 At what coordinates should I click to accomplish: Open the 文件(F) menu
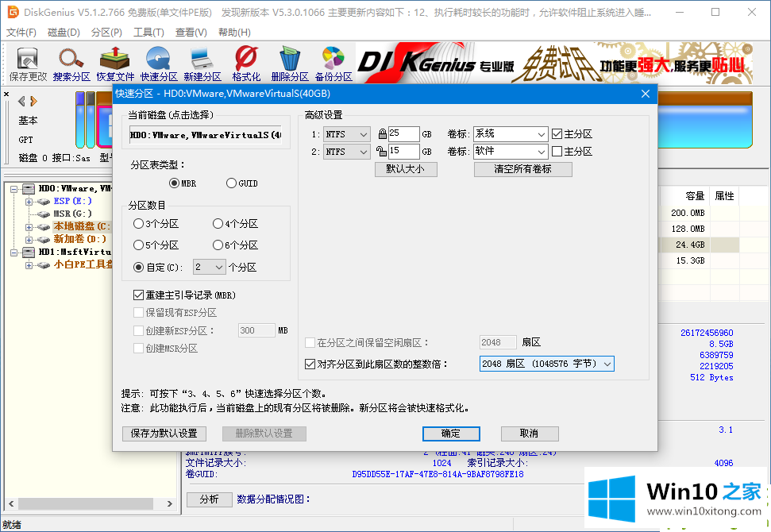pos(21,33)
